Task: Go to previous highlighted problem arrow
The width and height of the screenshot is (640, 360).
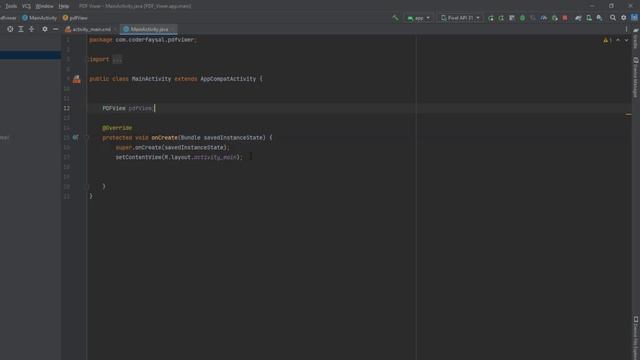Action: click(618, 40)
